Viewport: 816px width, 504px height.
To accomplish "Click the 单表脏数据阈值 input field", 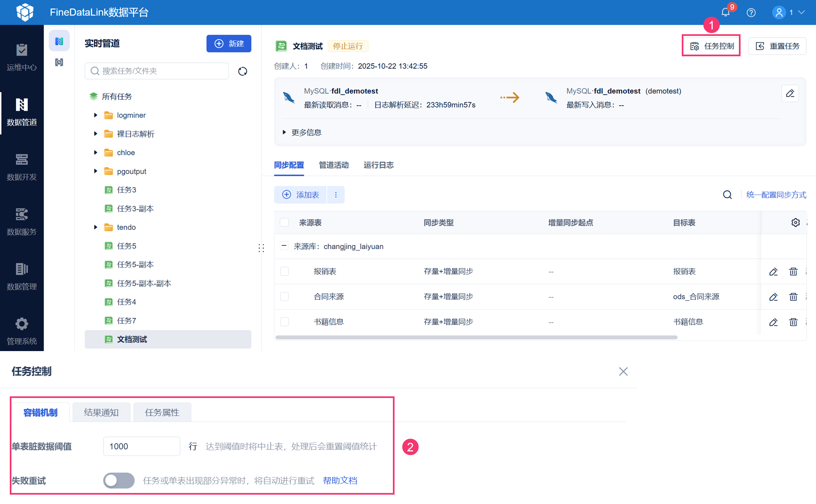I will (142, 446).
